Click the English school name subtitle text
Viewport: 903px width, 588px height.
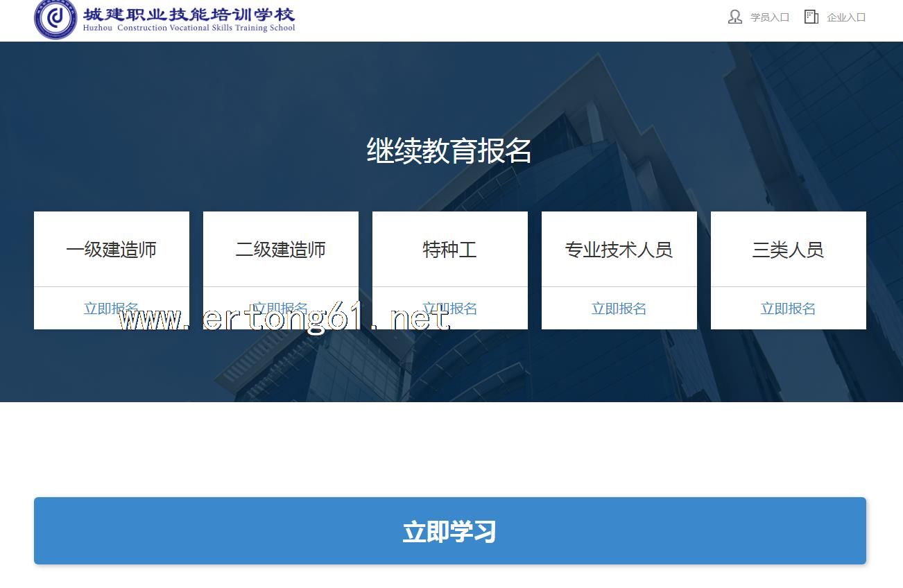tap(189, 28)
